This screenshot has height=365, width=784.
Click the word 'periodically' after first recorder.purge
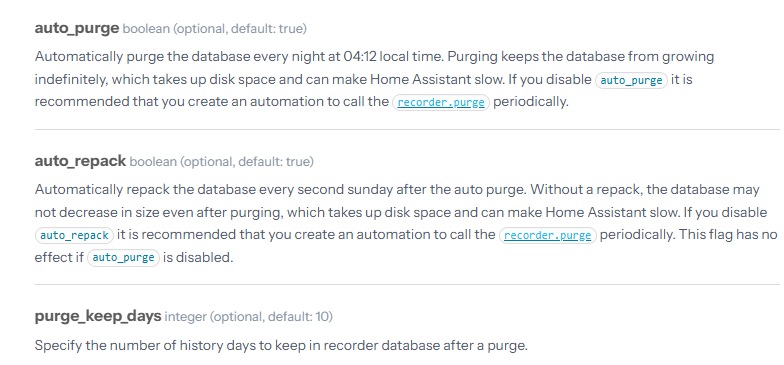click(x=530, y=102)
